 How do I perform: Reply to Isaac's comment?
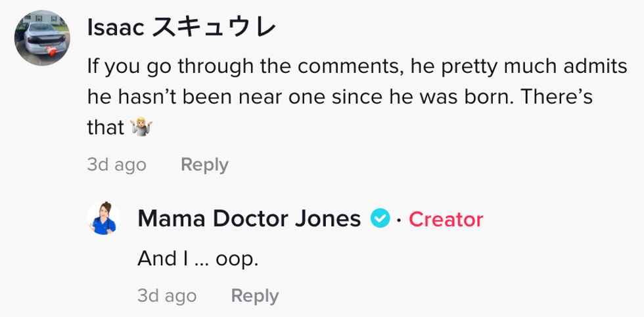pos(204,164)
